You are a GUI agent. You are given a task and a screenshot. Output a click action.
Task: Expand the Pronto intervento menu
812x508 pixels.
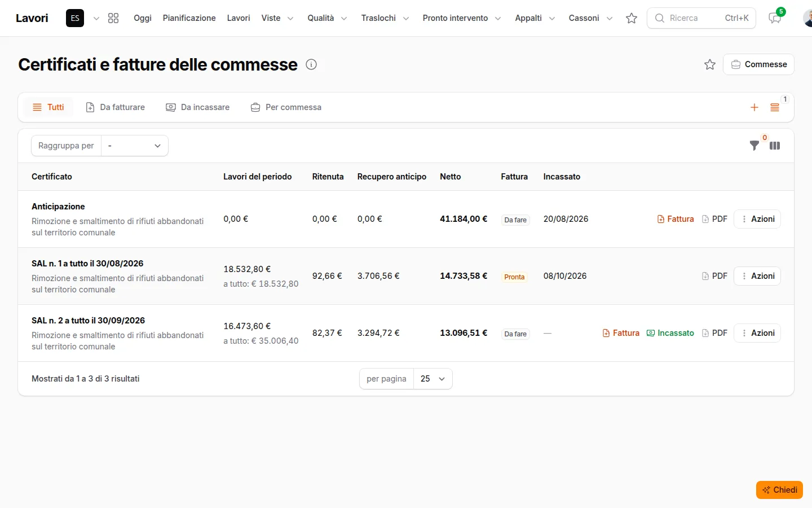pyautogui.click(x=462, y=18)
